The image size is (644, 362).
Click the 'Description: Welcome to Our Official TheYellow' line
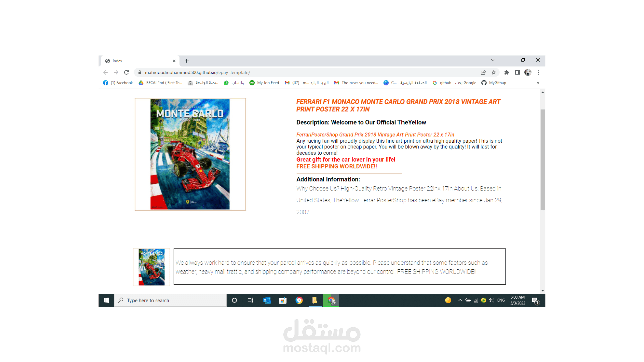coord(361,122)
